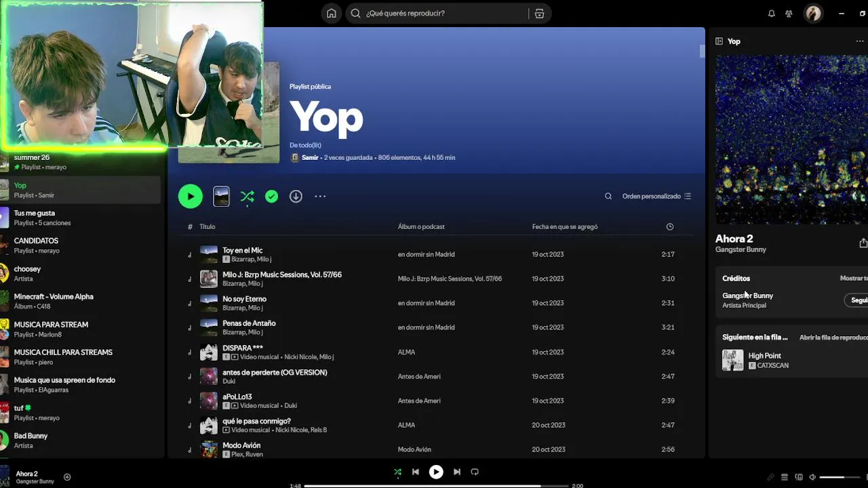Open Musica que usa spreen de fondo
Image resolution: width=868 pixels, height=488 pixels.
(x=81, y=384)
